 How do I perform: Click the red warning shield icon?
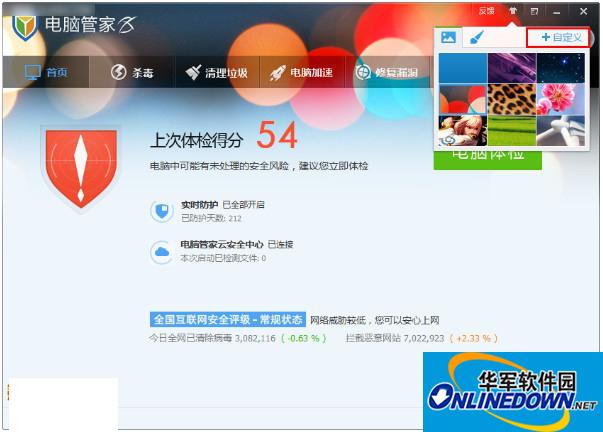pos(81,168)
